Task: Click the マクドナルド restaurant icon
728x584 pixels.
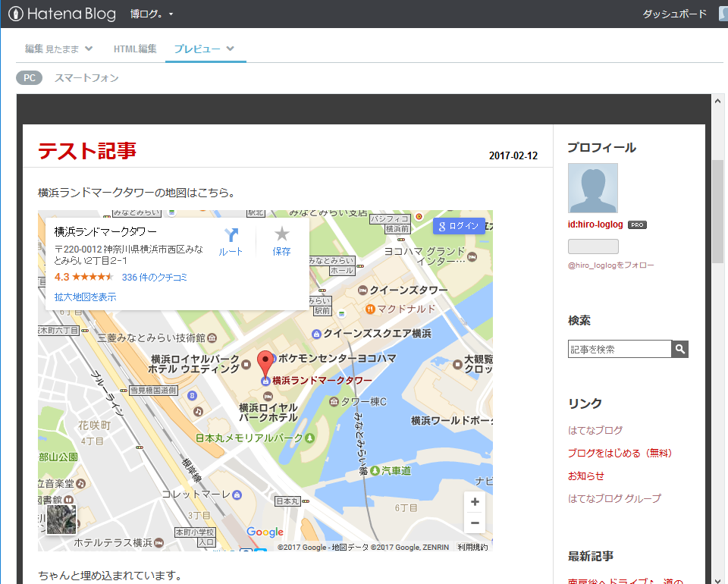Action: (x=370, y=309)
